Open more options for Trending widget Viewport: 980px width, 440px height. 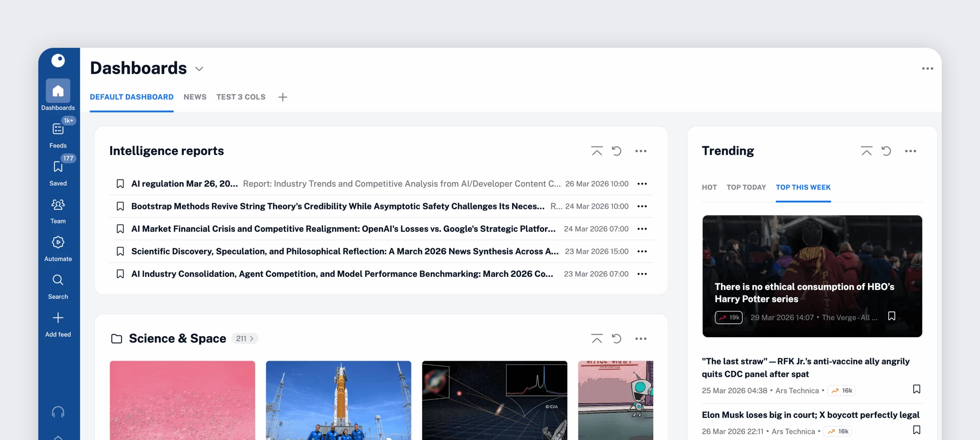click(910, 151)
